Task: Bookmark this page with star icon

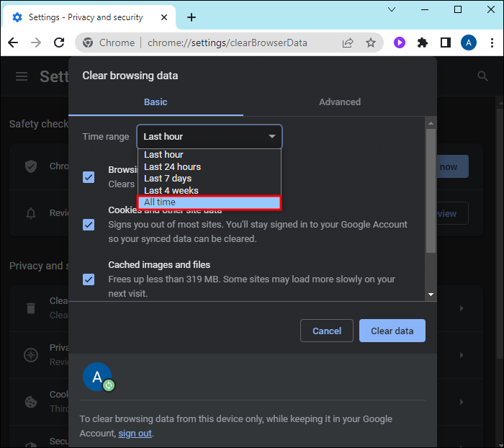Action: tap(371, 42)
